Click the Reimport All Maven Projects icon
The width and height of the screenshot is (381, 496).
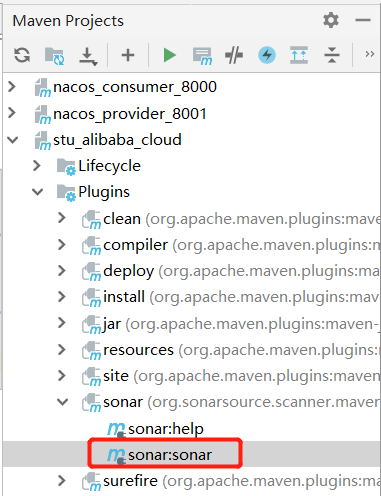[22, 55]
